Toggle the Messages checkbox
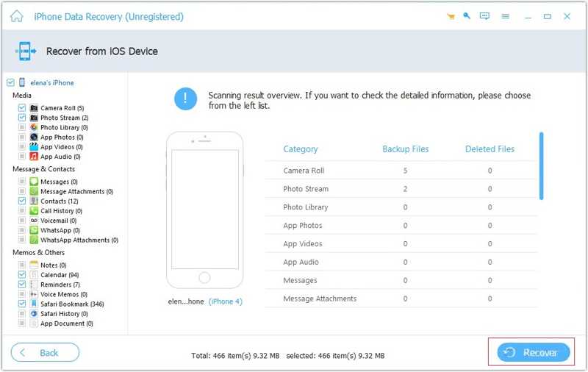Screen dimensions: 588x372 [22, 182]
